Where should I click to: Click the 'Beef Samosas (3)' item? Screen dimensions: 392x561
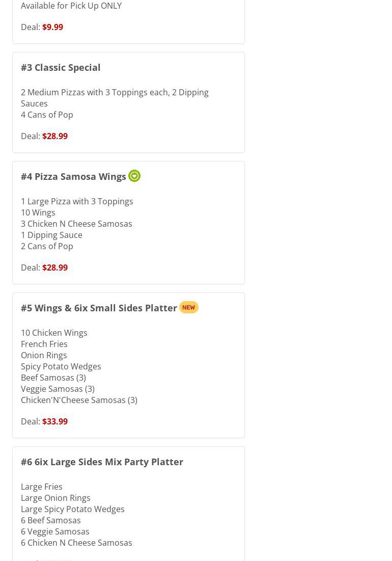(x=53, y=378)
